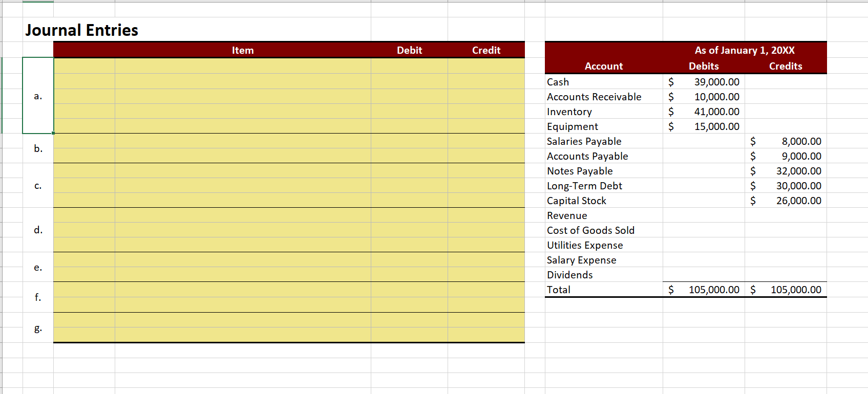Image resolution: width=868 pixels, height=394 pixels.
Task: Click the 'Account' column header
Action: tap(604, 66)
